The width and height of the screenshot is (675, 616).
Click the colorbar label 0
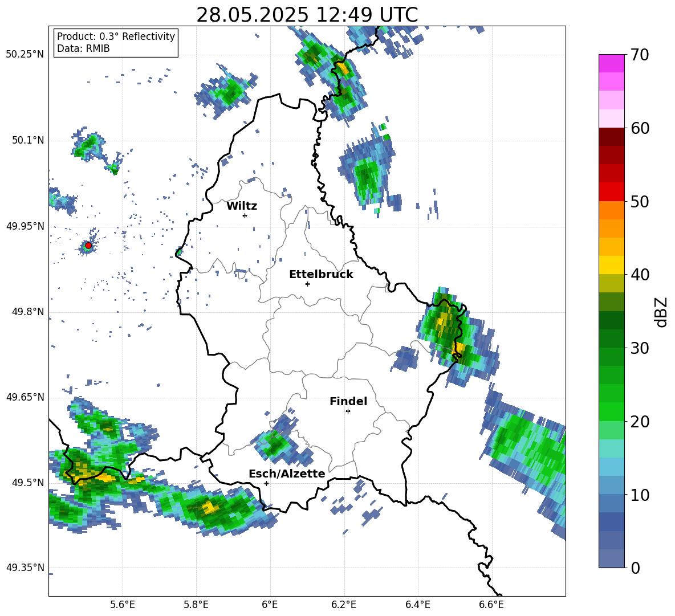click(635, 568)
